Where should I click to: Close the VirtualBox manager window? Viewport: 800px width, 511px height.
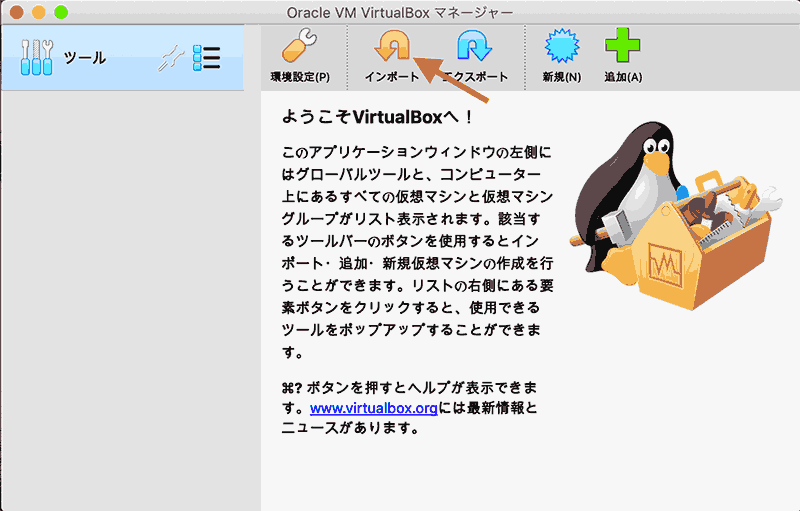pyautogui.click(x=17, y=12)
